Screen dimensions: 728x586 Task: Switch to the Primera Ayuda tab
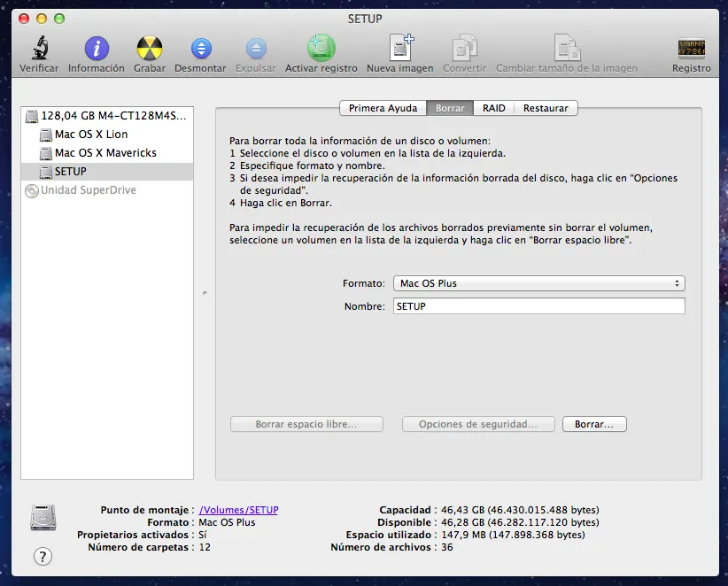383,108
